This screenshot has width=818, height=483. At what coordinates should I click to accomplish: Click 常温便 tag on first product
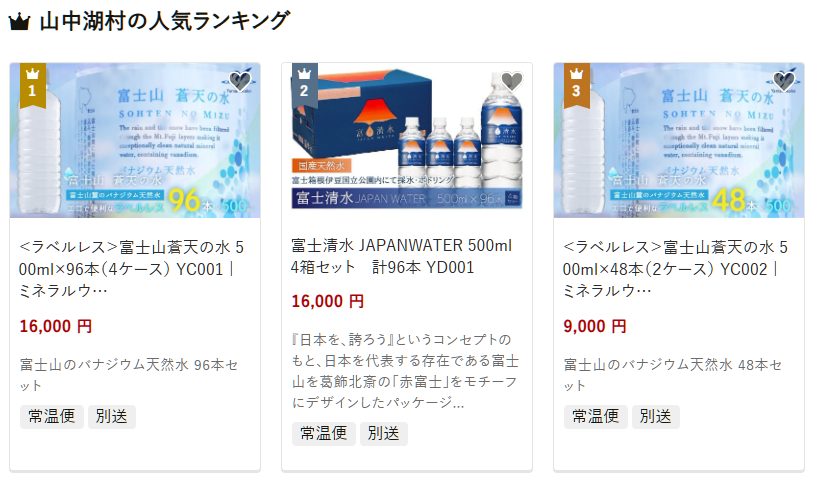pyautogui.click(x=52, y=417)
